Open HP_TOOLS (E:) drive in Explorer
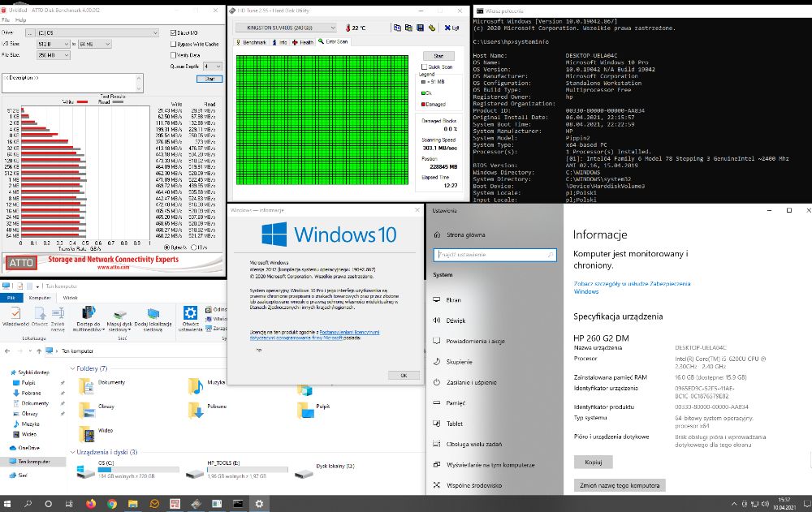 (x=236, y=470)
